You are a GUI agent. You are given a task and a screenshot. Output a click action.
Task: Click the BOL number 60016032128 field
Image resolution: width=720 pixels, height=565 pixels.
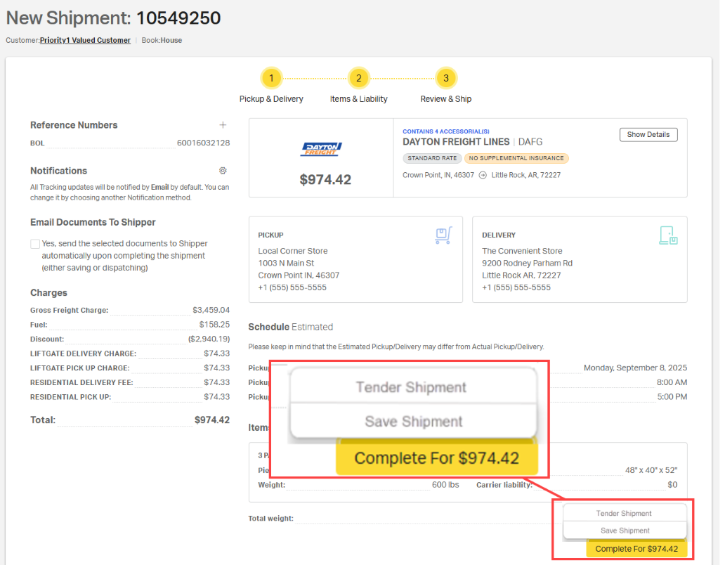point(203,143)
